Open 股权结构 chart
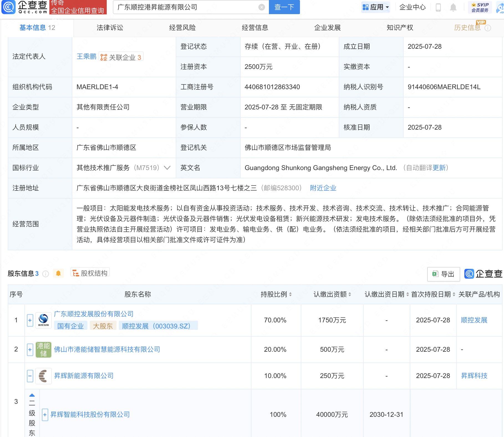Image resolution: width=504 pixels, height=437 pixels. point(90,273)
